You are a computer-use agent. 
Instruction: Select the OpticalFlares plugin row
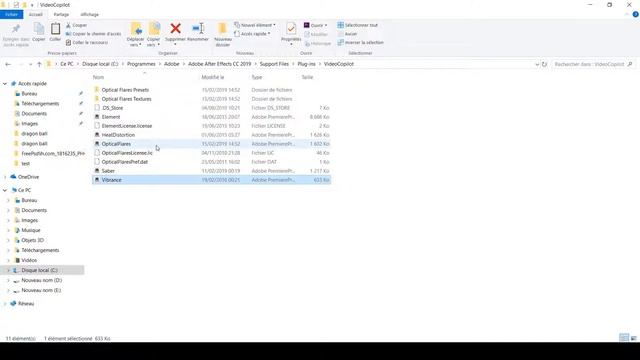211,144
